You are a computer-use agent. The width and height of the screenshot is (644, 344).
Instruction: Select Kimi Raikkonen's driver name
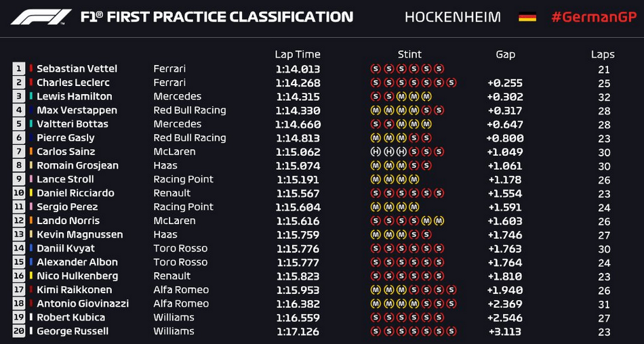click(x=75, y=290)
